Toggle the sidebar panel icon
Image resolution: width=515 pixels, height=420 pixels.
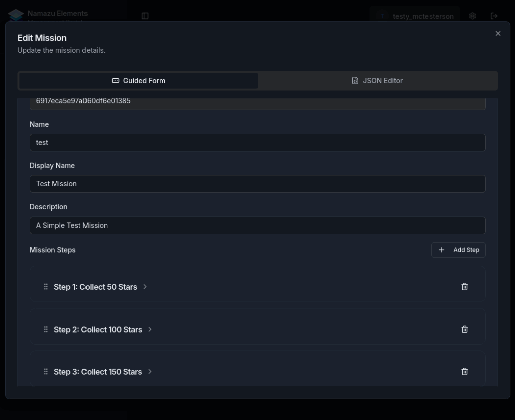[145, 16]
